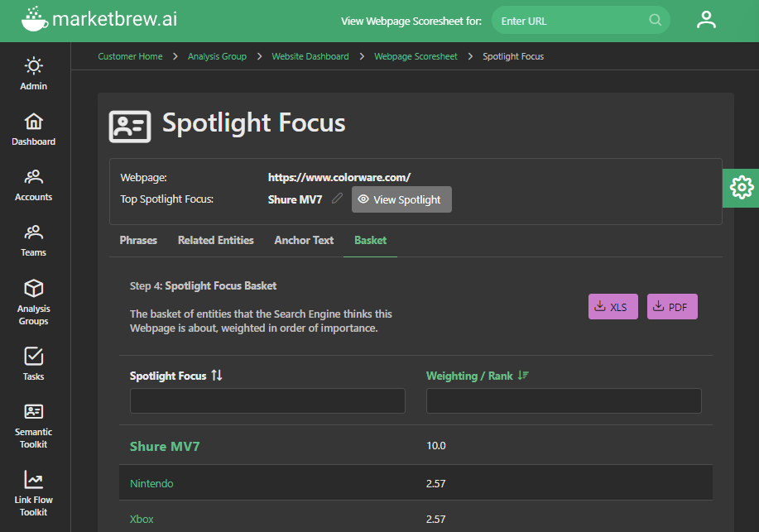The height and width of the screenshot is (532, 759).
Task: Open Analysis Groups from sidebar
Action: coord(34,301)
